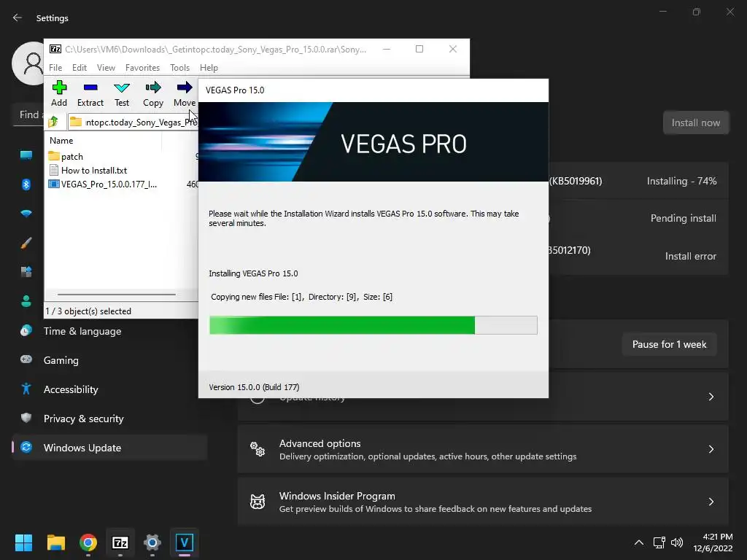Open File Explorer from the taskbar
The image size is (747, 560).
[x=55, y=542]
